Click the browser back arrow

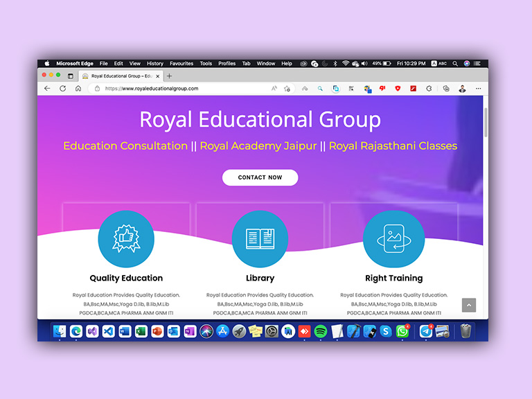[x=47, y=89]
